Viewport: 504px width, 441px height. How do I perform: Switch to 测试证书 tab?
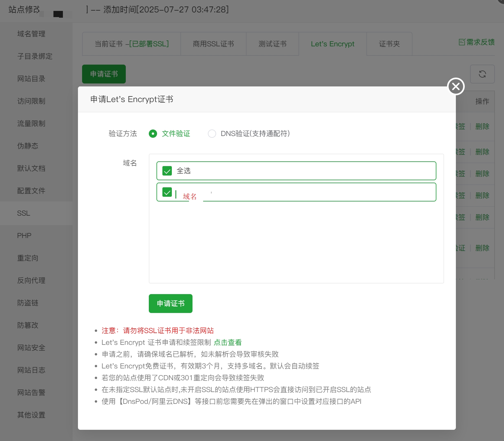tap(273, 44)
